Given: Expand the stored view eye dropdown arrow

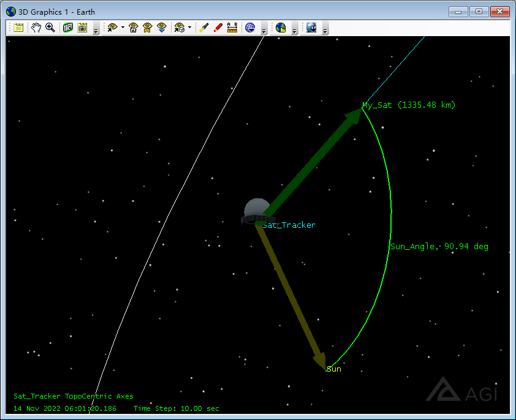Looking at the screenshot, I should click(189, 28).
